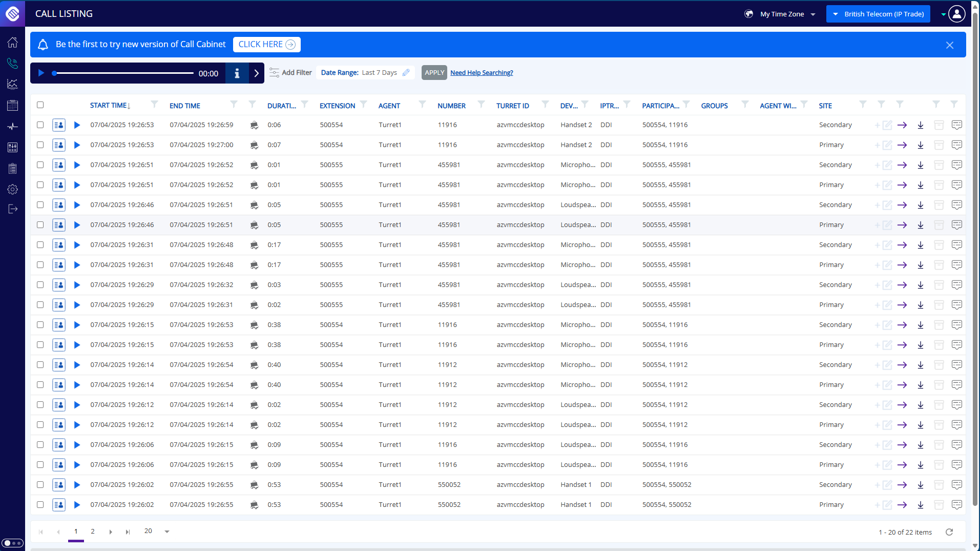The height and width of the screenshot is (551, 980).
Task: Open the call listing phone icon in sidebar
Action: (x=12, y=63)
